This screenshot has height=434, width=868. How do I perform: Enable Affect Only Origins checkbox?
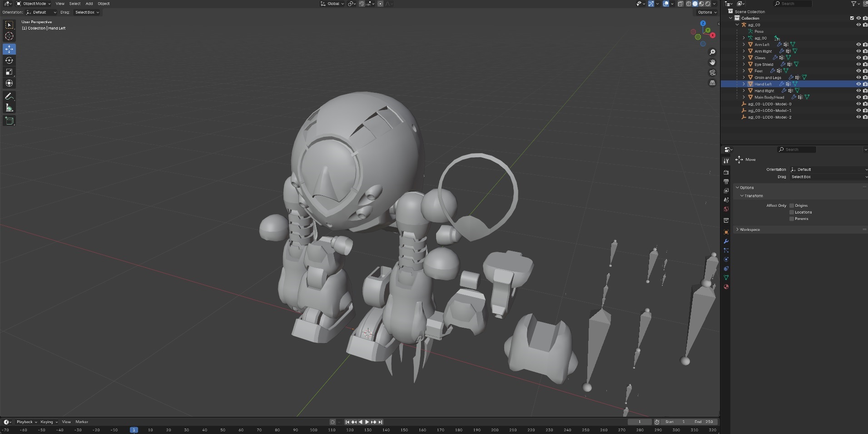(x=792, y=205)
